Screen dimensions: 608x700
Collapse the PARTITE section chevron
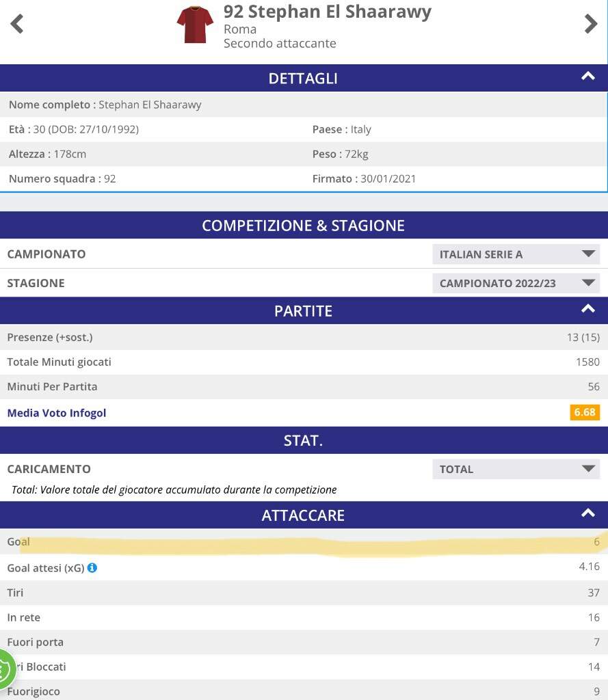click(x=588, y=309)
